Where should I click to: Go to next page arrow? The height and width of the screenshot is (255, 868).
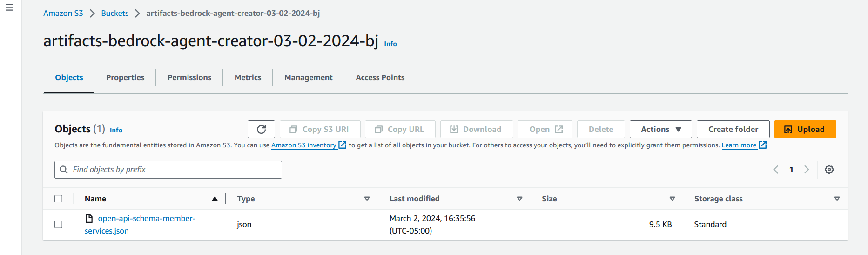(x=807, y=170)
